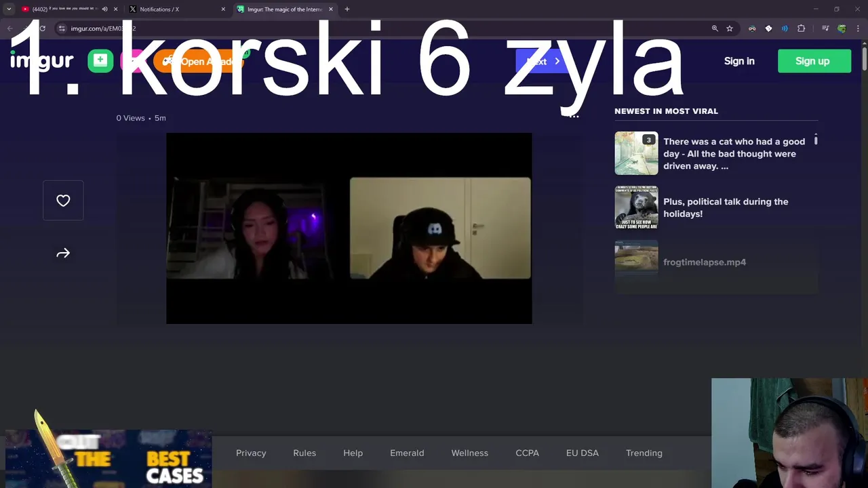Click the page vertical scrollbar thumb
This screenshot has width=868, height=488.
[864, 58]
